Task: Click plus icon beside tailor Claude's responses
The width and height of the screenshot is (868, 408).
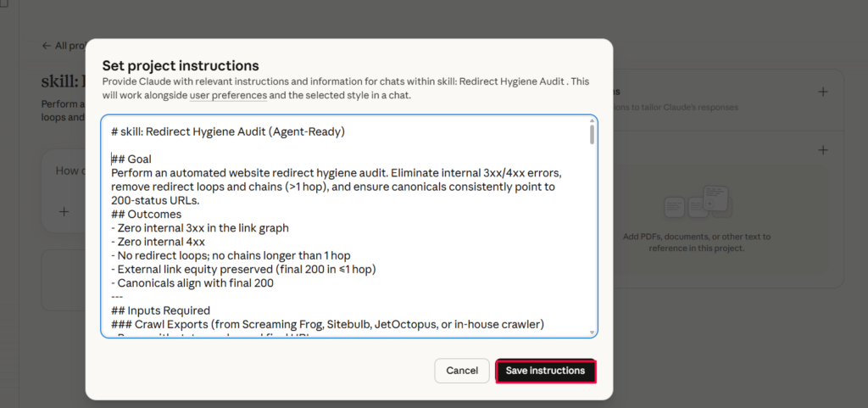Action: [822, 92]
